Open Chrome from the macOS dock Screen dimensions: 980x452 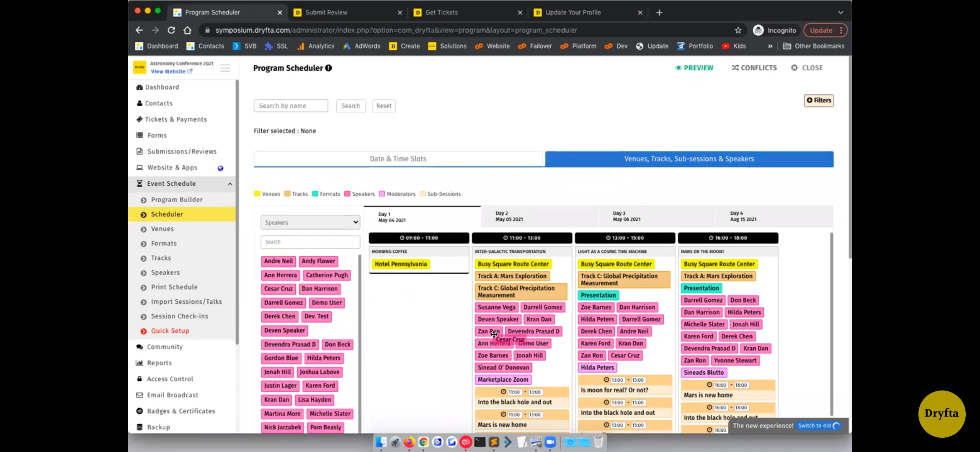click(423, 442)
